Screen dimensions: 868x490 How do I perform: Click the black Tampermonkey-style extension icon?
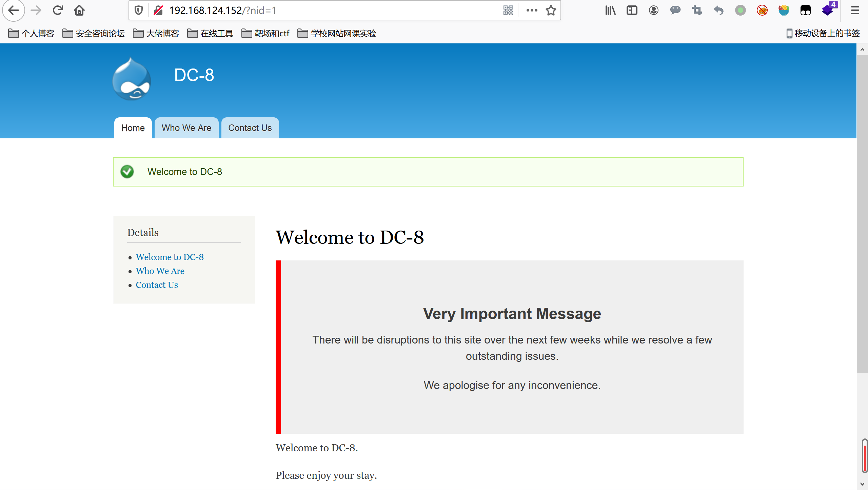tap(806, 11)
